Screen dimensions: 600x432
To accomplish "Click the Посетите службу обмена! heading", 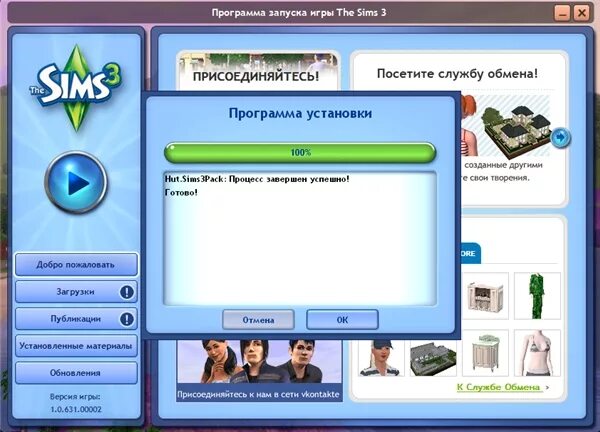I will (457, 73).
